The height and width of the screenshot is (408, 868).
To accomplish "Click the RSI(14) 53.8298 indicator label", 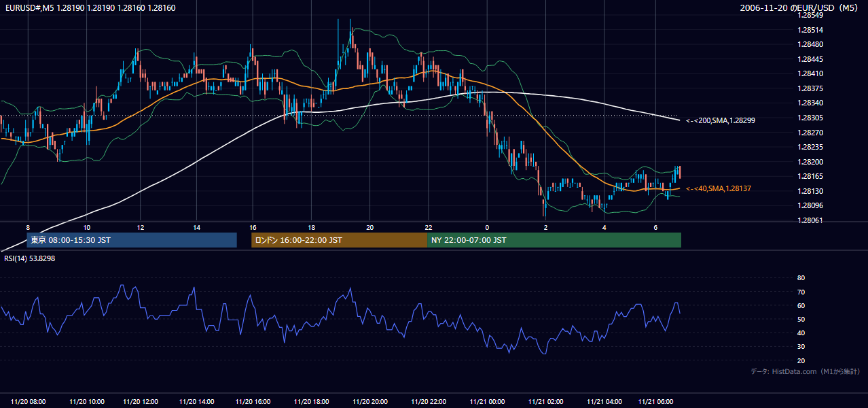I will 29,259.
